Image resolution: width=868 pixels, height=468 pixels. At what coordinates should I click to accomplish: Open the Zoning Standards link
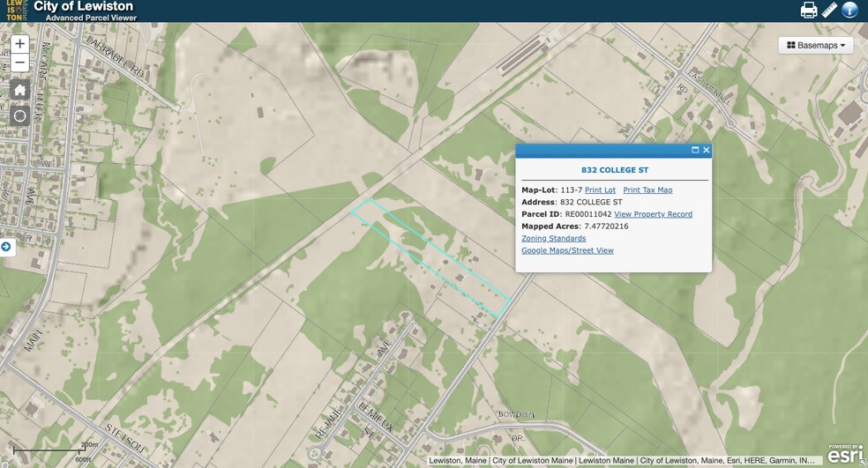tap(554, 239)
